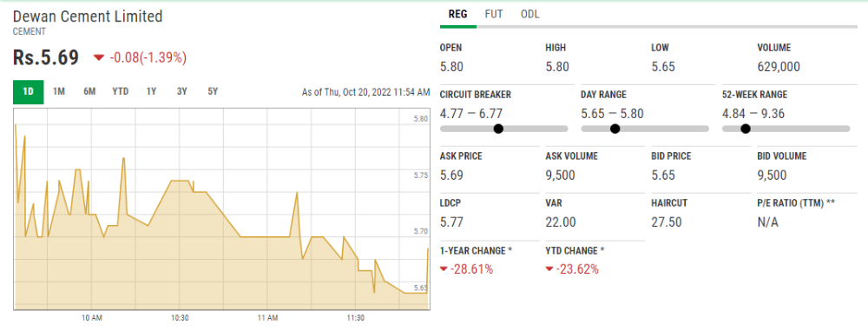
Task: Click the ASK VOLUME value 9,500
Action: click(560, 175)
